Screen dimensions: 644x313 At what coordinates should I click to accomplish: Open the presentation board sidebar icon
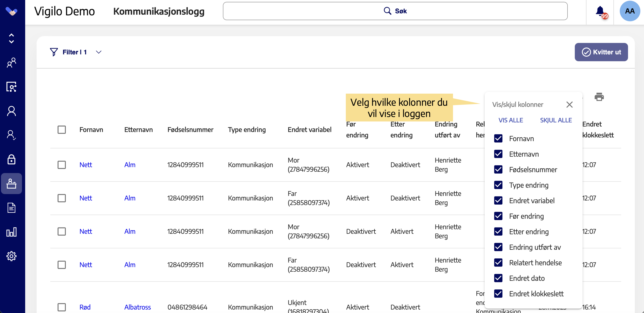(11, 87)
